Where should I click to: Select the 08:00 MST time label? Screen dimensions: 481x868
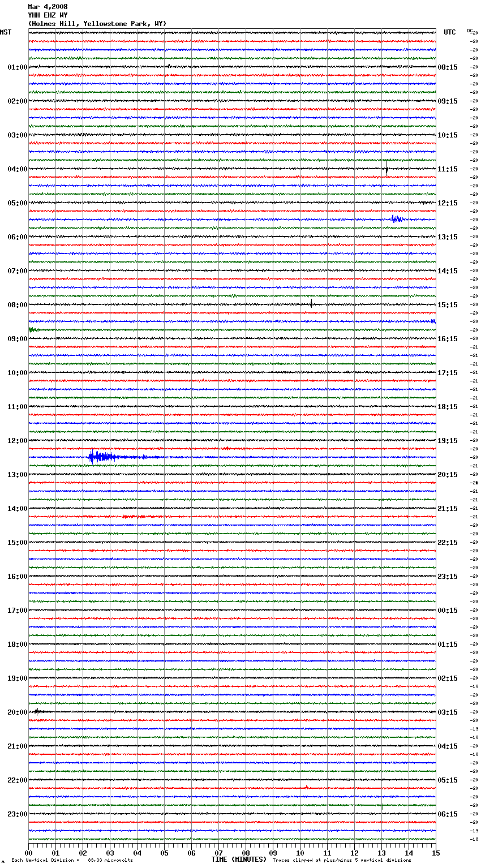(18, 305)
